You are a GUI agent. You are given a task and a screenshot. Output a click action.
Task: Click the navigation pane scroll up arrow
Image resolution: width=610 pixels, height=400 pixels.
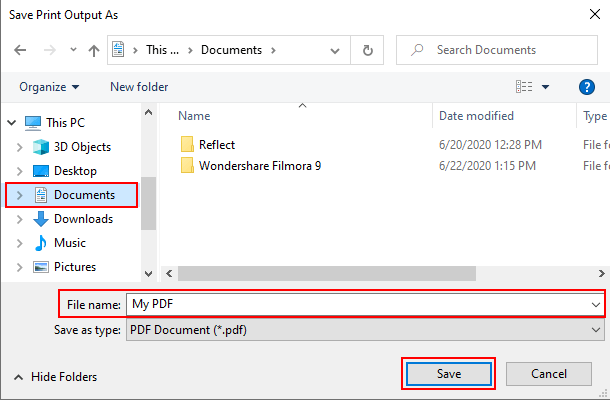[148, 112]
